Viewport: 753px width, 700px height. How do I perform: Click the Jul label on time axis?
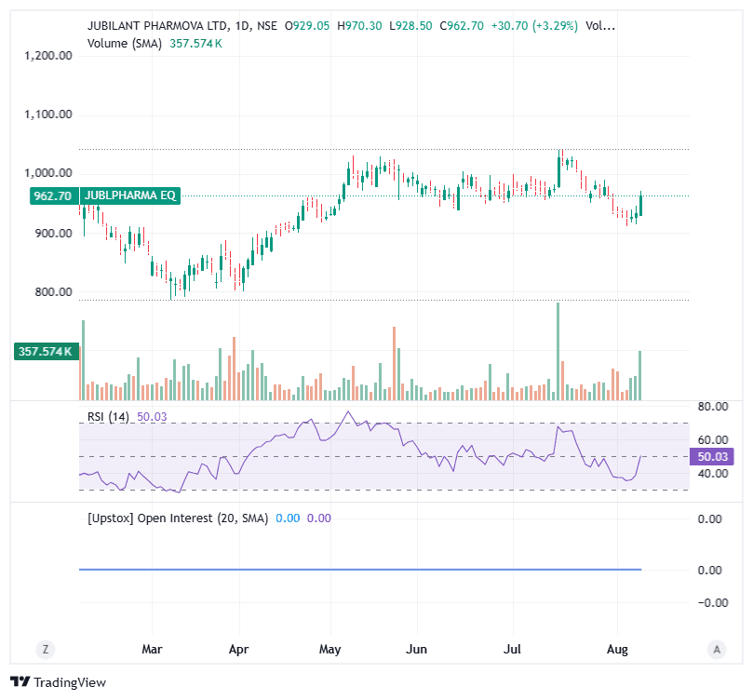pos(512,649)
